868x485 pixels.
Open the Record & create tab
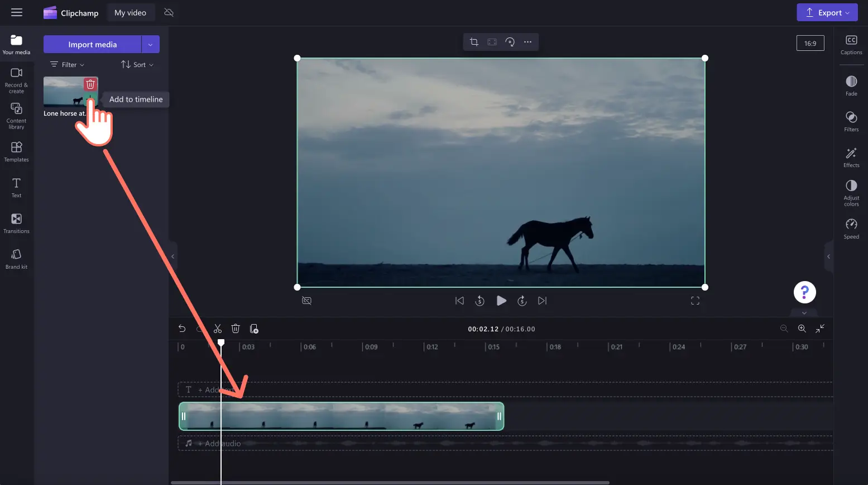pyautogui.click(x=16, y=80)
